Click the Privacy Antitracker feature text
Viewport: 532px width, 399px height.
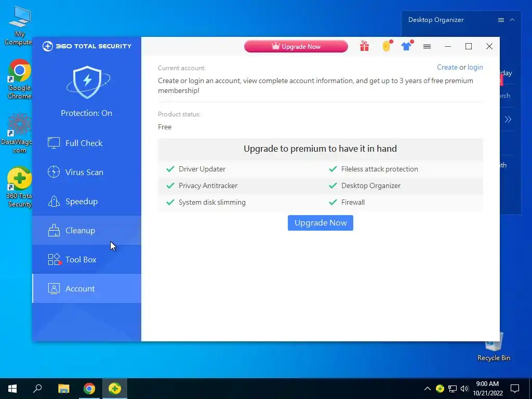click(208, 185)
